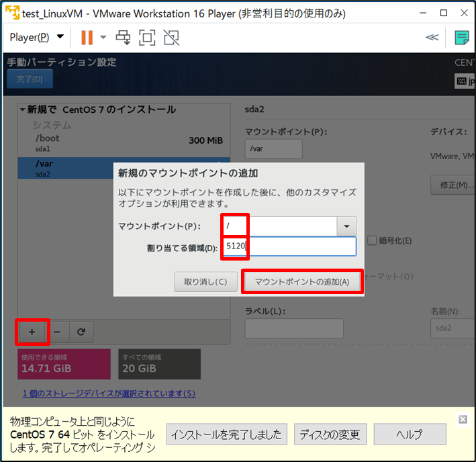This screenshot has height=462, width=476.
Task: Collapse 新規で CentOS 7 のインストール tree
Action: point(22,109)
